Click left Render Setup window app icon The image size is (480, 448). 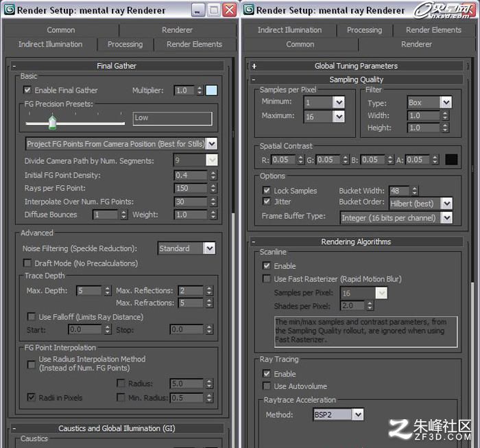(x=9, y=10)
